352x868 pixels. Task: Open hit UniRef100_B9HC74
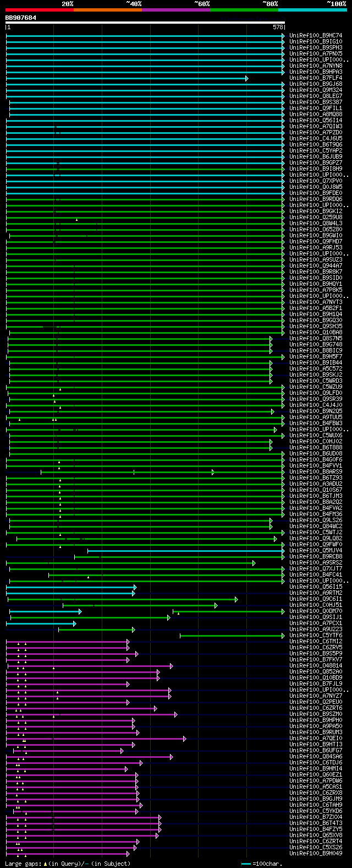click(x=316, y=36)
